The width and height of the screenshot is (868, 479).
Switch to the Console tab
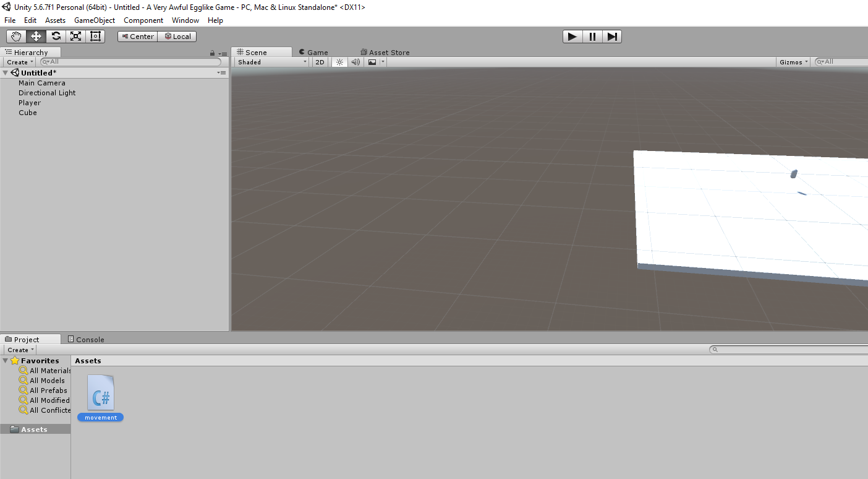click(x=86, y=339)
